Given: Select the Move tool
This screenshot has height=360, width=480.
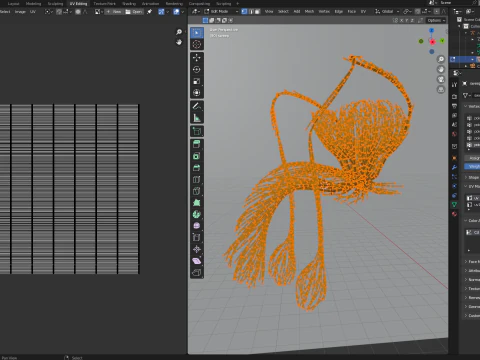Looking at the screenshot, I should click(197, 58).
